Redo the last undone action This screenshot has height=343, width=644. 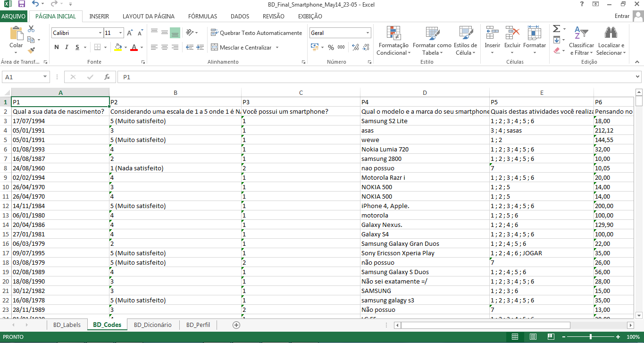pyautogui.click(x=53, y=4)
